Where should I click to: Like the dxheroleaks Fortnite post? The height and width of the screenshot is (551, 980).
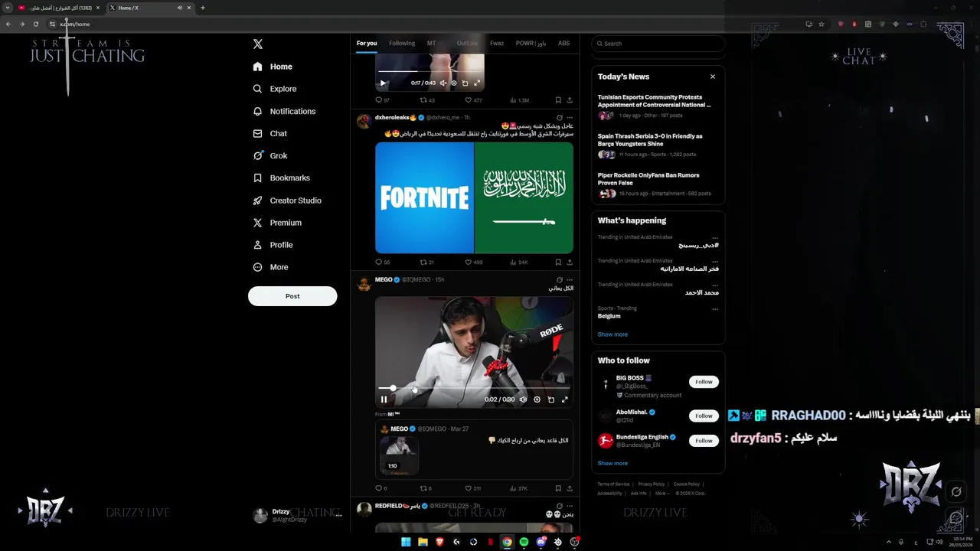(x=474, y=262)
